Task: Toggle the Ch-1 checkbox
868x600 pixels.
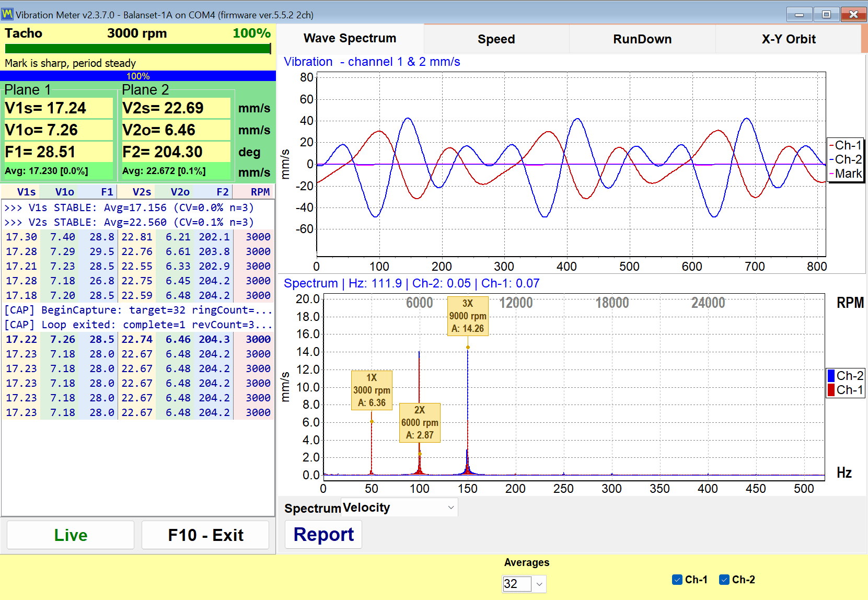Action: point(677,580)
